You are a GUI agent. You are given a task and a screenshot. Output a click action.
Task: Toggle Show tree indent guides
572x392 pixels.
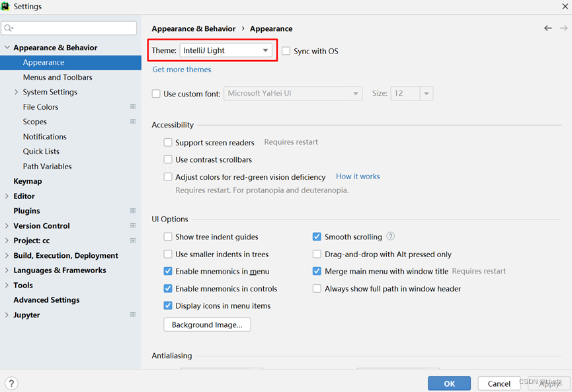pyautogui.click(x=168, y=237)
